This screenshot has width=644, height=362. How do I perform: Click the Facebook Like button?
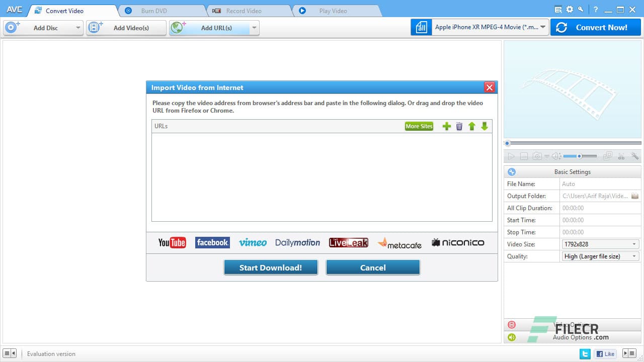605,353
